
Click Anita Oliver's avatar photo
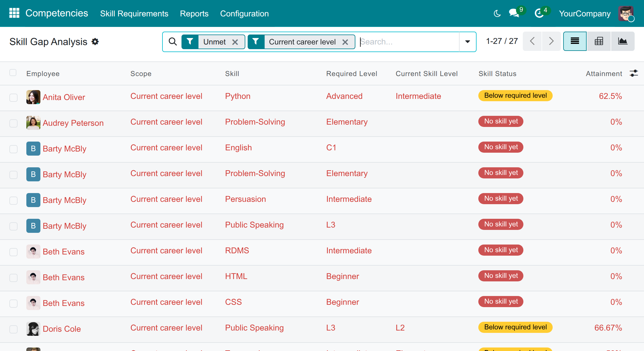click(33, 97)
